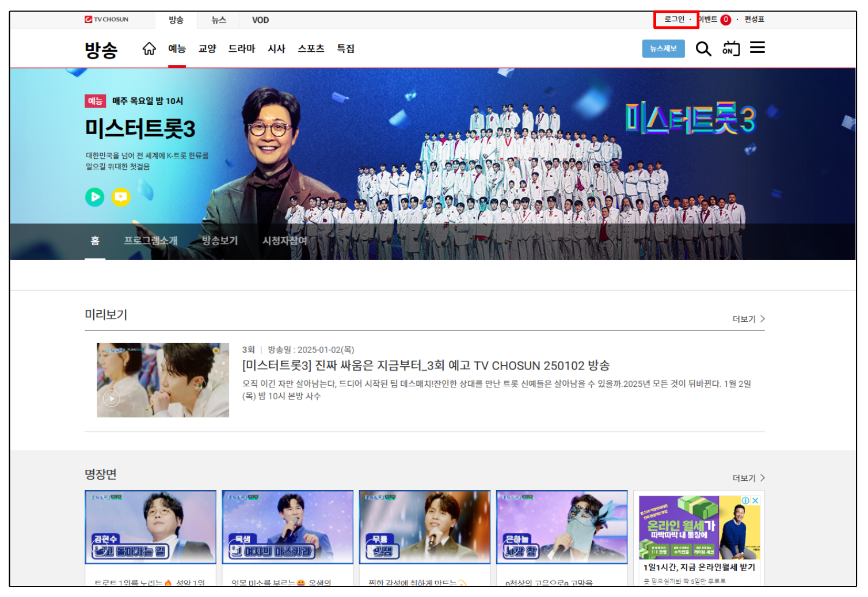The image size is (868, 597).
Task: Select the 예능 menu item
Action: coord(177,49)
